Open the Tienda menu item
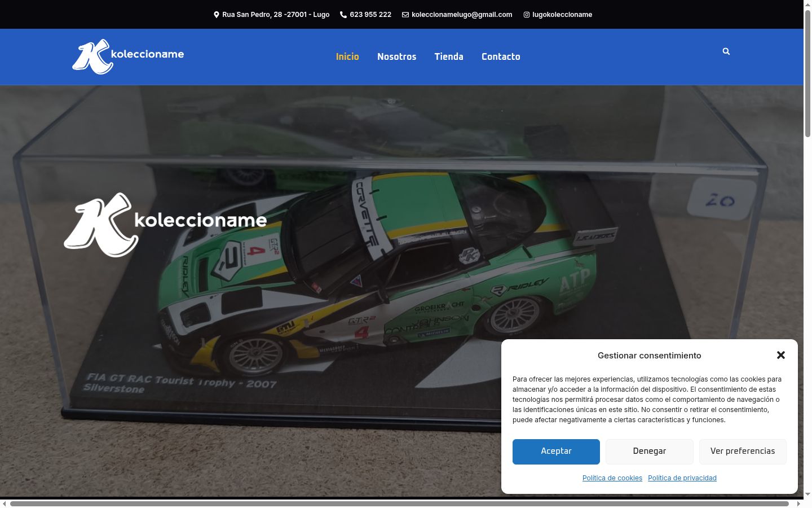 pos(449,56)
